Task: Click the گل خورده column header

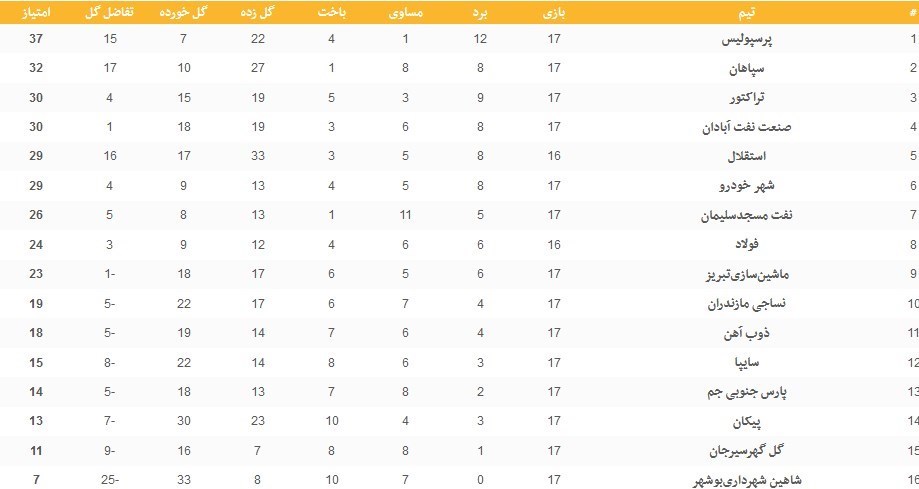Action: pos(183,13)
